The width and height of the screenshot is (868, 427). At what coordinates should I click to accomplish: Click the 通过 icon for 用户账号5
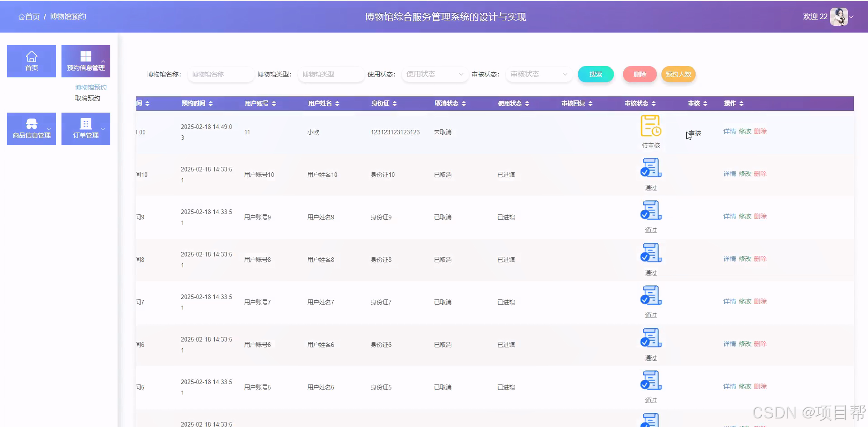[x=651, y=380]
